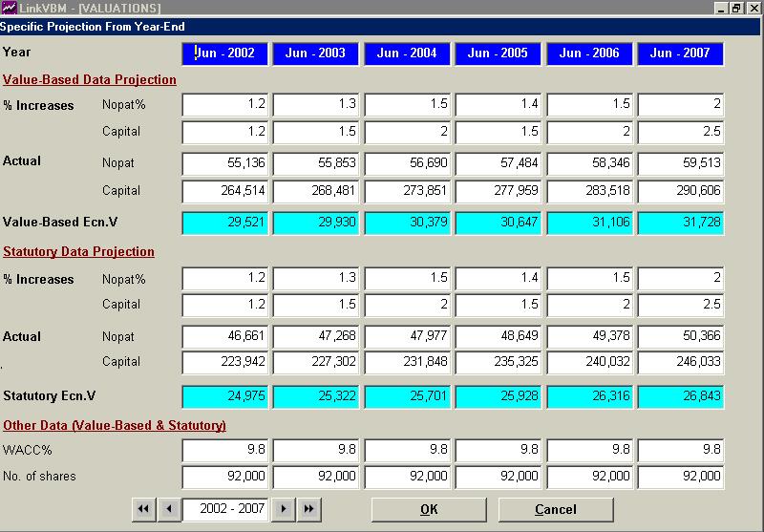Click Statutory Capital value 231,848
Screen dimensions: 764x532
pyautogui.click(x=407, y=362)
